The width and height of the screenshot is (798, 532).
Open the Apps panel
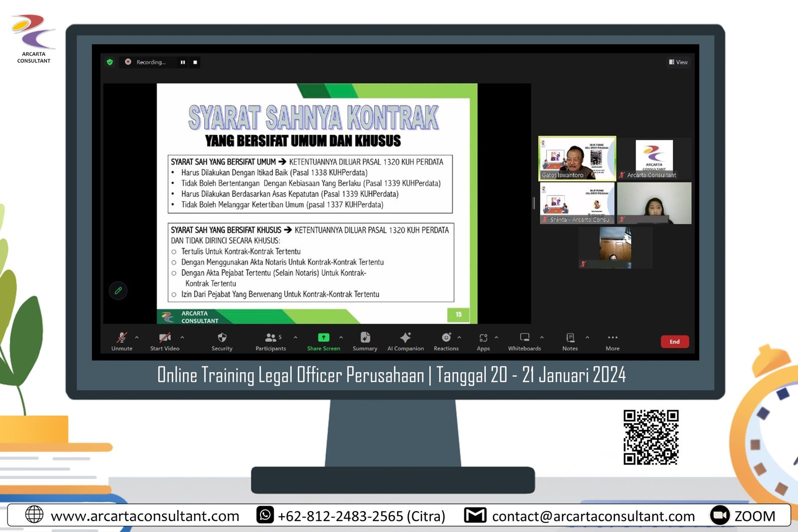click(483, 338)
